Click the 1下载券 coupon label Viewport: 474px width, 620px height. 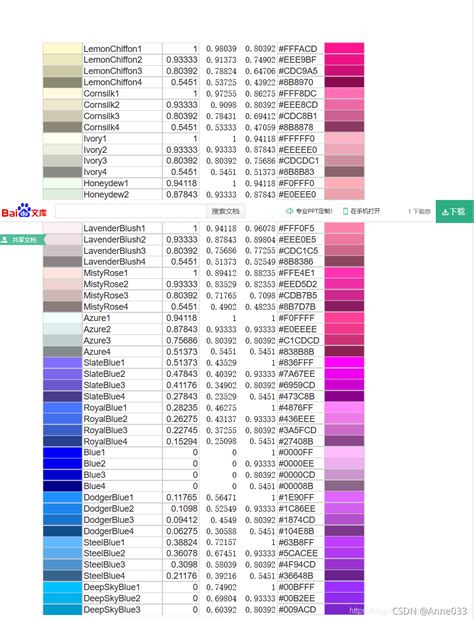coord(419,212)
